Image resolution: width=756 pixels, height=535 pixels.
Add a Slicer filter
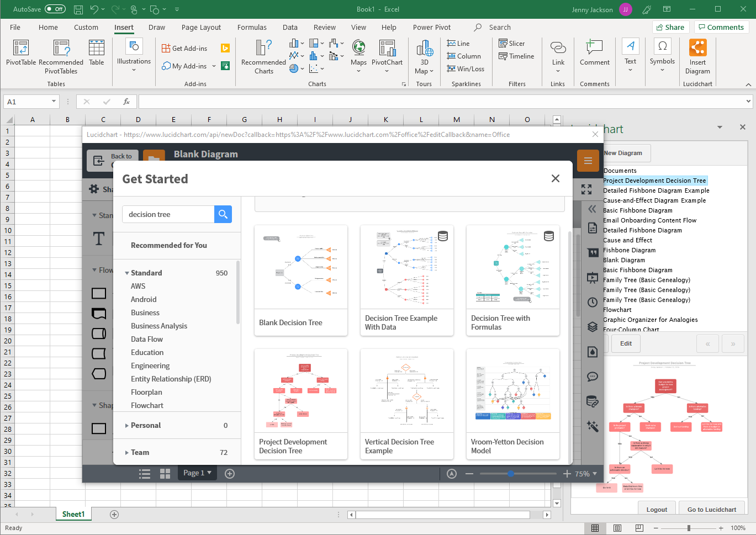click(511, 44)
